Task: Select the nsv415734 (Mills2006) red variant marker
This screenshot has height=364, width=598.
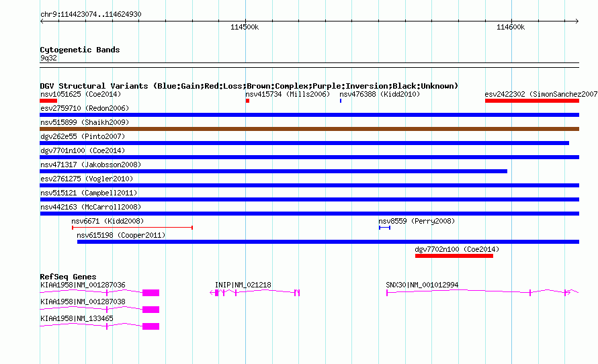Action: 247,101
